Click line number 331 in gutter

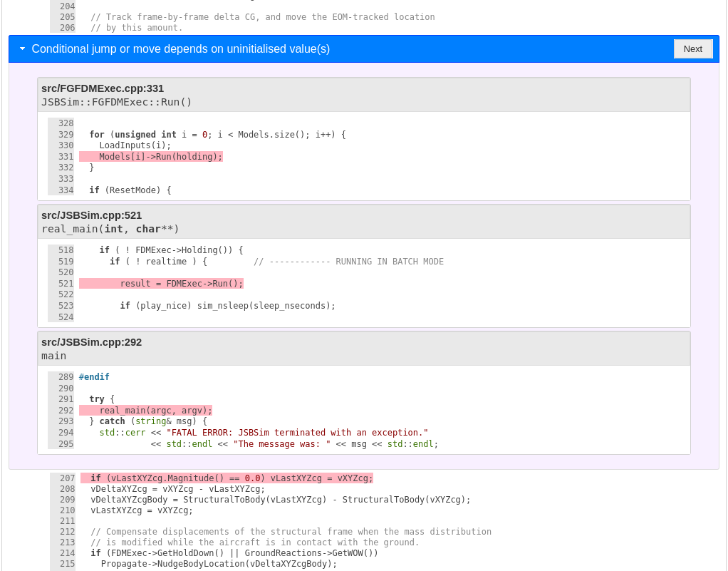(x=66, y=157)
